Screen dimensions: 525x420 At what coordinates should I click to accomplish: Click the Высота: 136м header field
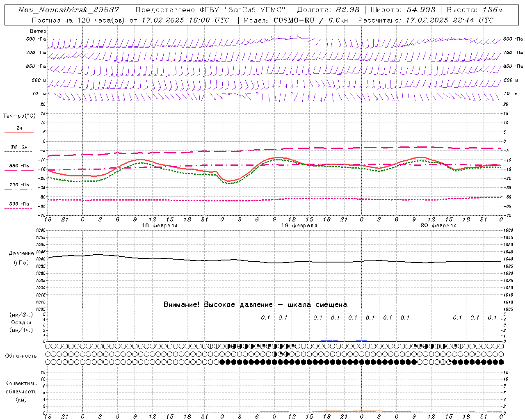click(x=475, y=10)
